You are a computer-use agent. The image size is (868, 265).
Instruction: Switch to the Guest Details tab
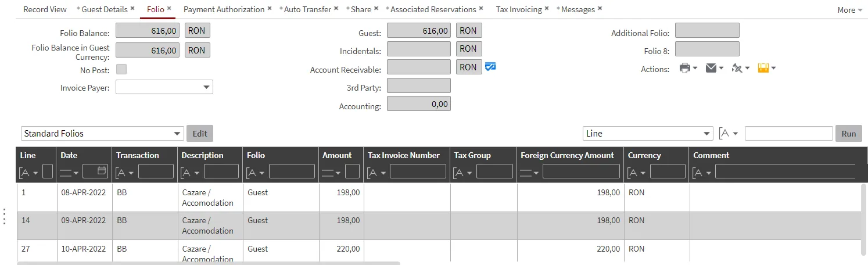tap(105, 9)
